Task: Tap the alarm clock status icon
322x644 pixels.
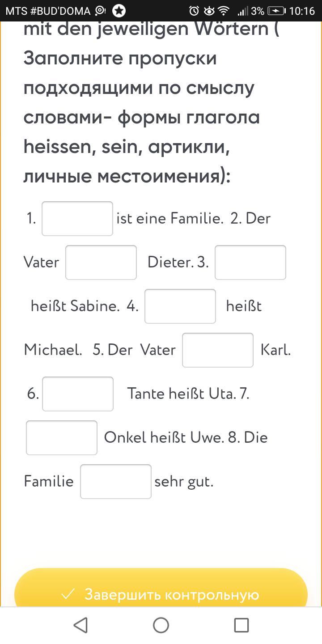Action: [194, 11]
